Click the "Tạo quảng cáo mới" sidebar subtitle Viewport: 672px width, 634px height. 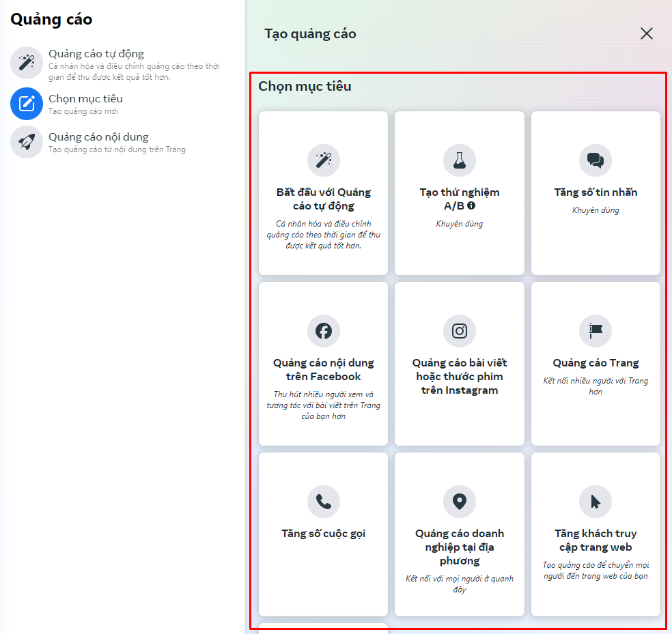tap(83, 111)
